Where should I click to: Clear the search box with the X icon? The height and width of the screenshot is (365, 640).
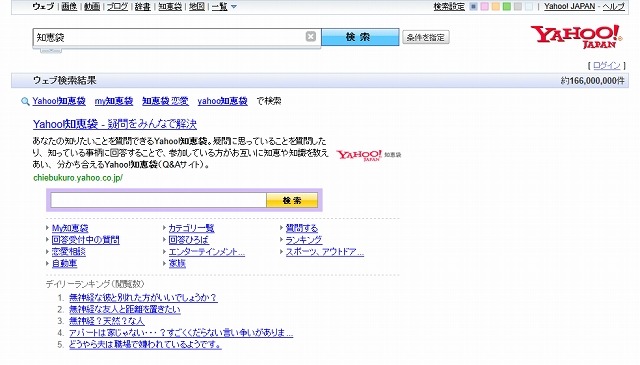click(x=311, y=37)
